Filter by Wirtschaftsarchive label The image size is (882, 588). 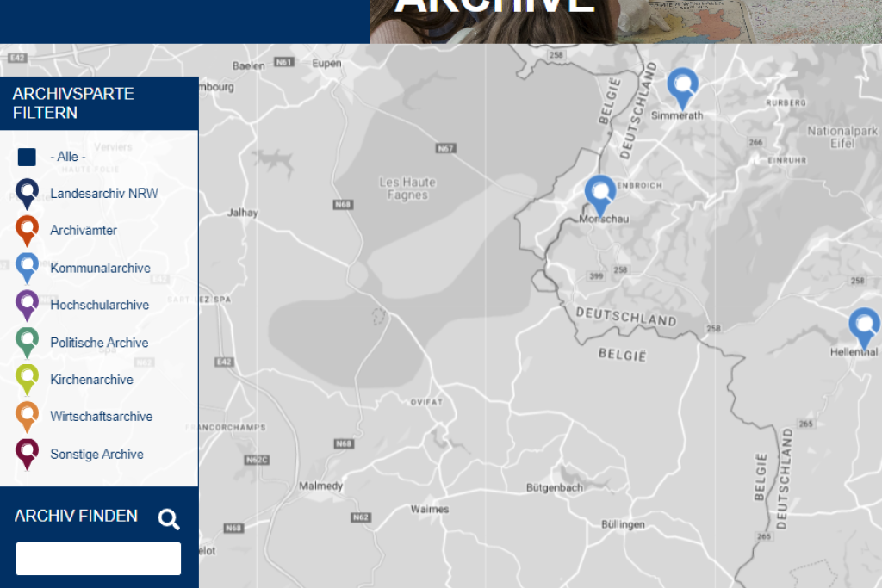[x=102, y=417]
